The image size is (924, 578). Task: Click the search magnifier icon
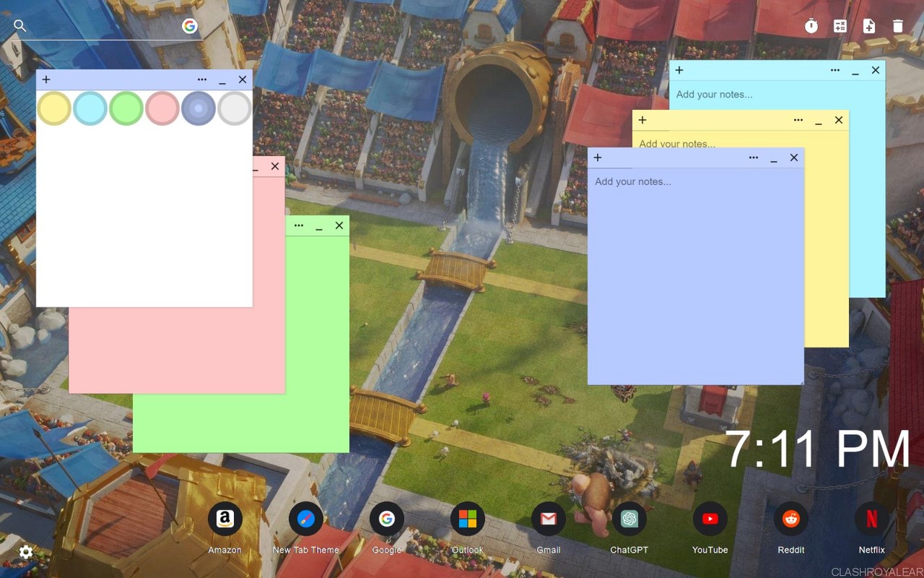pos(20,26)
